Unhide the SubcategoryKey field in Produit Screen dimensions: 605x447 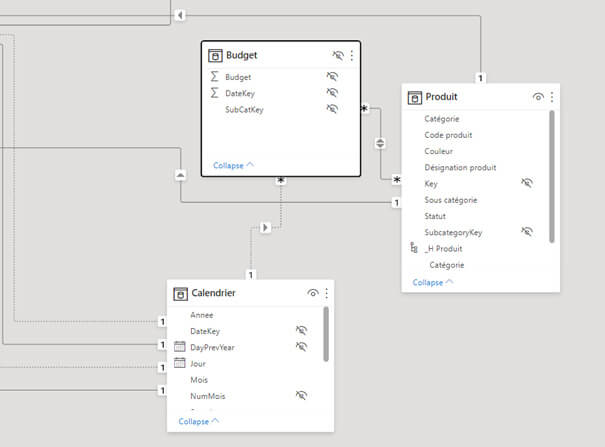tap(527, 231)
